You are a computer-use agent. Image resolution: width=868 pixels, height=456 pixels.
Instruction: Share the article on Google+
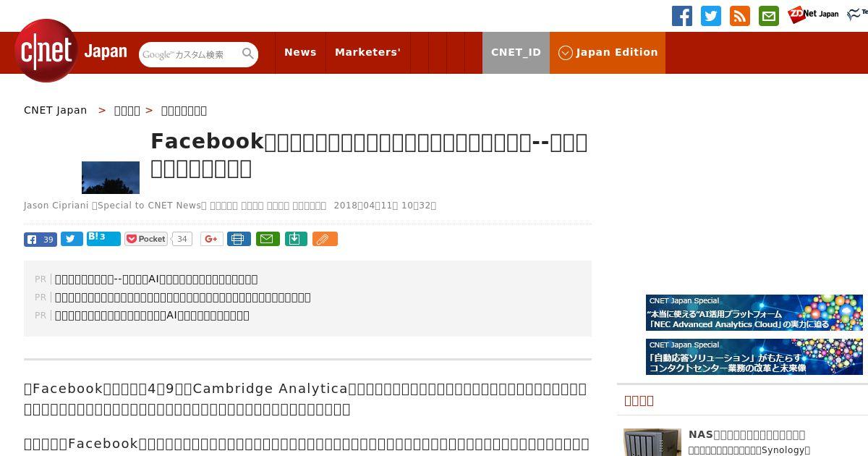[211, 239]
